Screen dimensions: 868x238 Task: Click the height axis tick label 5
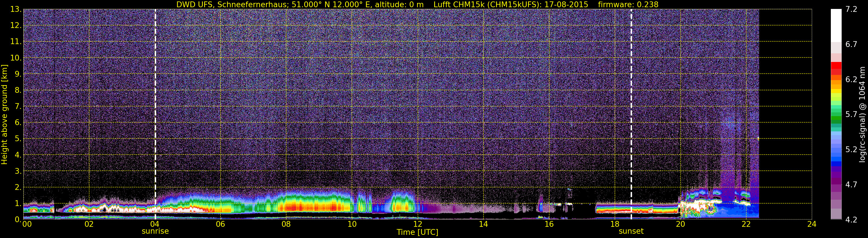coord(18,139)
